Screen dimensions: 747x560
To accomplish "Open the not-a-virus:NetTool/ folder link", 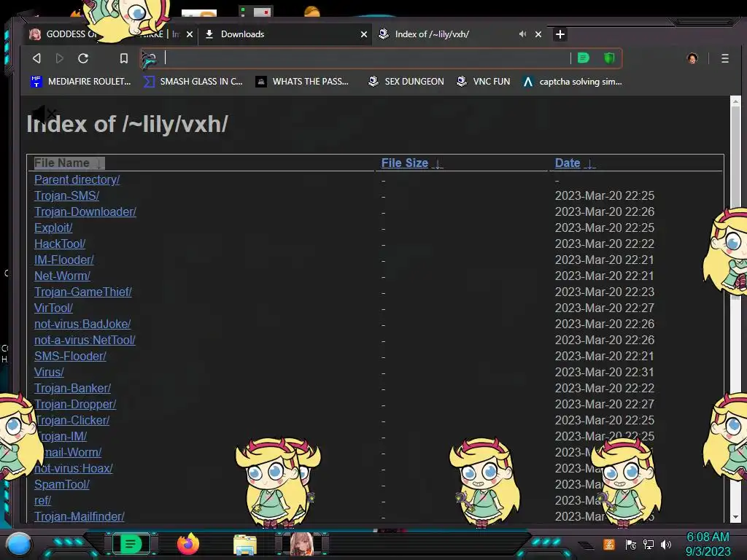I will [85, 340].
